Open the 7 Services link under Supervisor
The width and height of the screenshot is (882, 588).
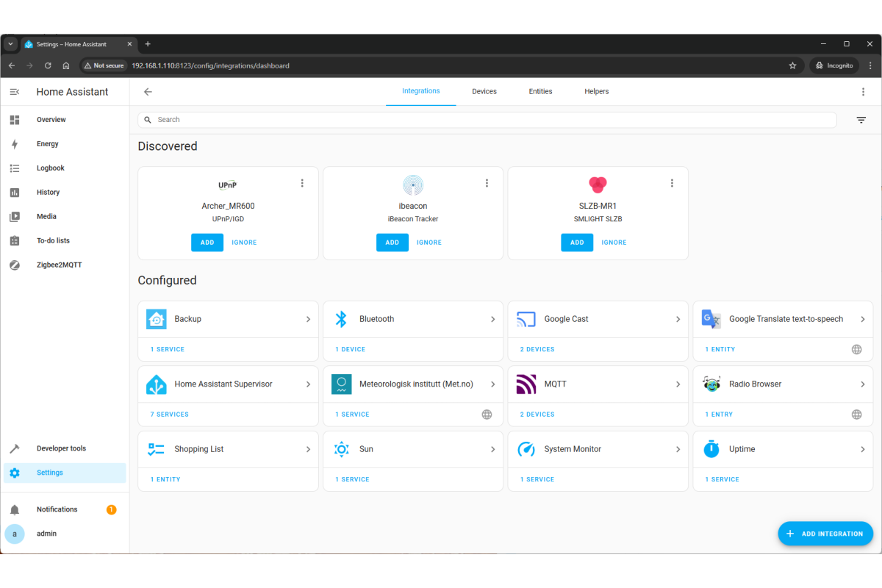tap(170, 415)
